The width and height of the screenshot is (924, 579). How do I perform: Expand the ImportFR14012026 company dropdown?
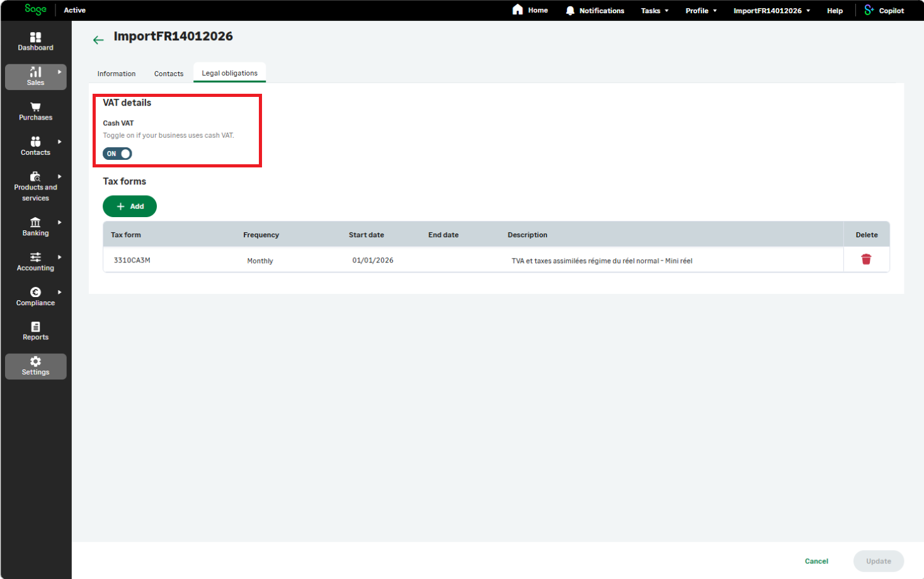772,11
